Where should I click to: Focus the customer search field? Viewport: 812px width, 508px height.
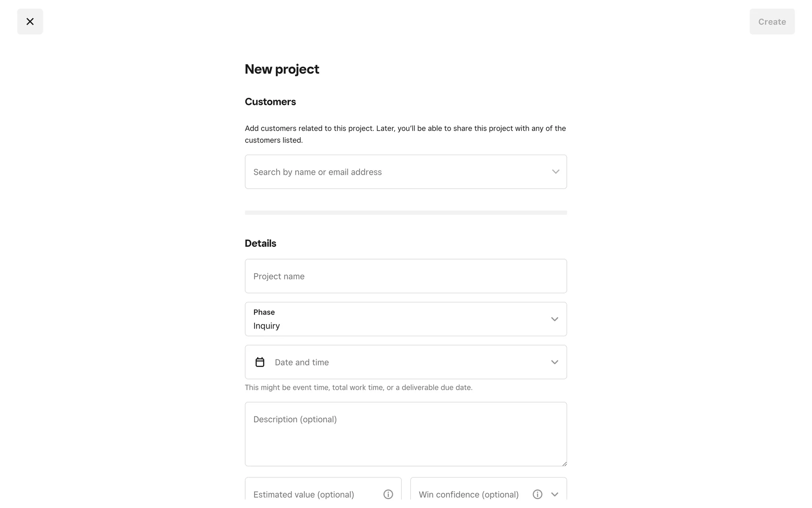pyautogui.click(x=393, y=172)
